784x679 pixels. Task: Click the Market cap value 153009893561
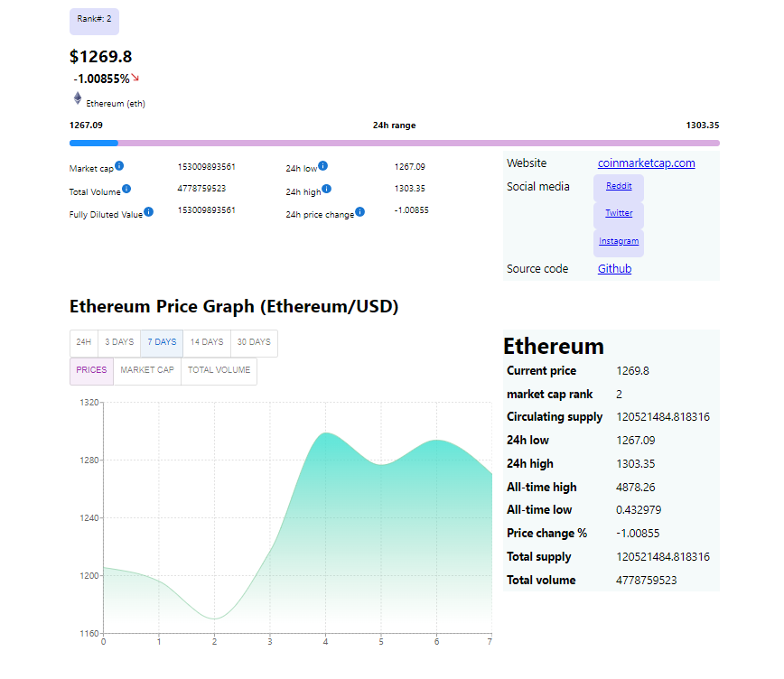click(x=207, y=166)
